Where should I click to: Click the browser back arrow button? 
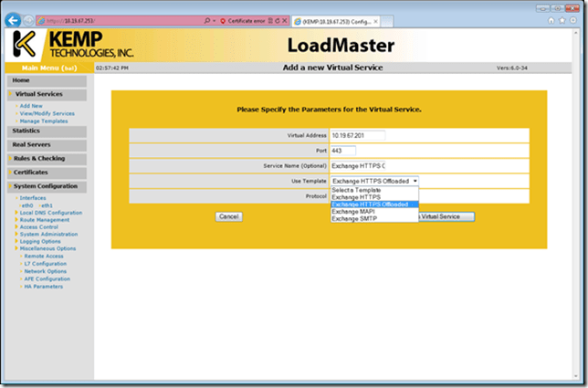coord(14,19)
